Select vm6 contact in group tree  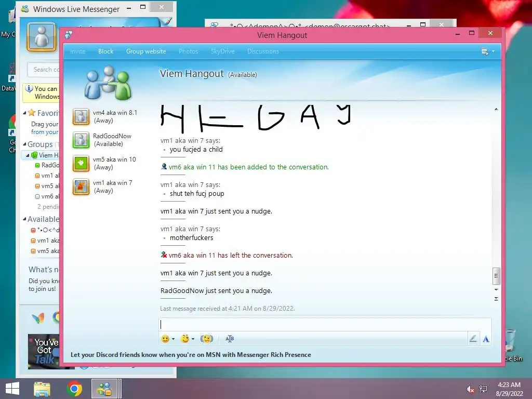47,196
